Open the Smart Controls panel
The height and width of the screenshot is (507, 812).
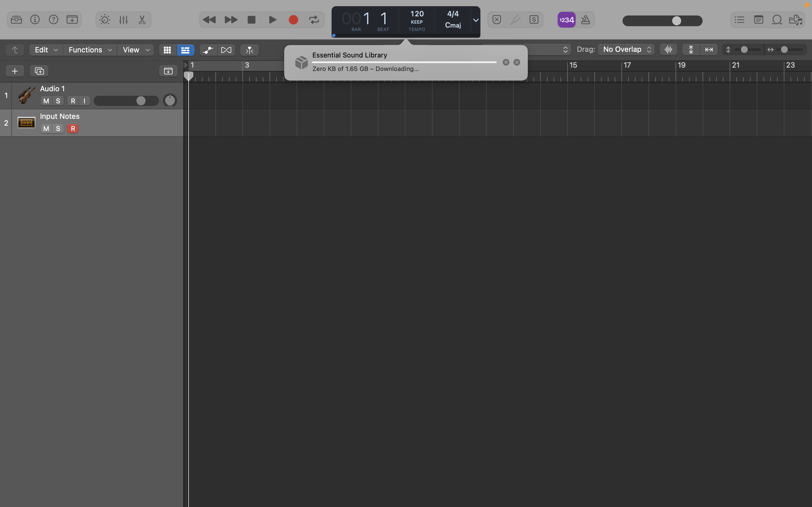[104, 19]
